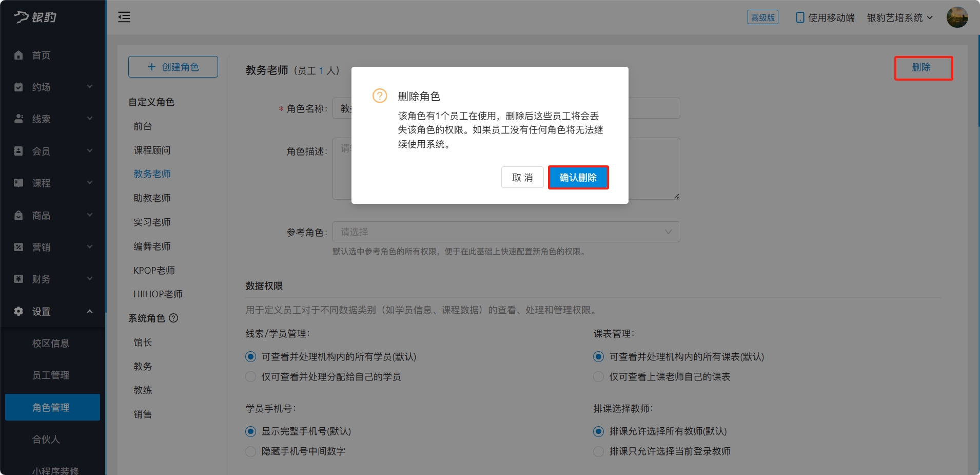Select 助教老师 in the role list
This screenshot has height=475, width=980.
point(152,198)
